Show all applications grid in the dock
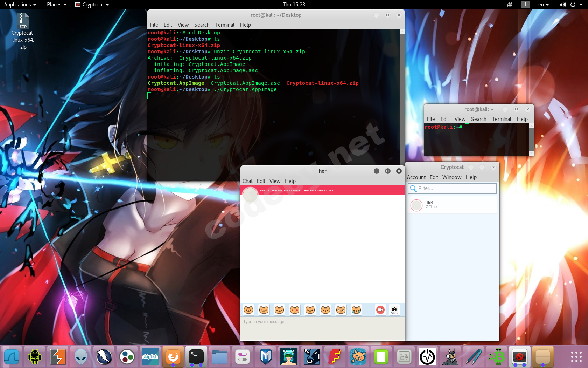Screen dimensions: 588x368 click(x=576, y=357)
